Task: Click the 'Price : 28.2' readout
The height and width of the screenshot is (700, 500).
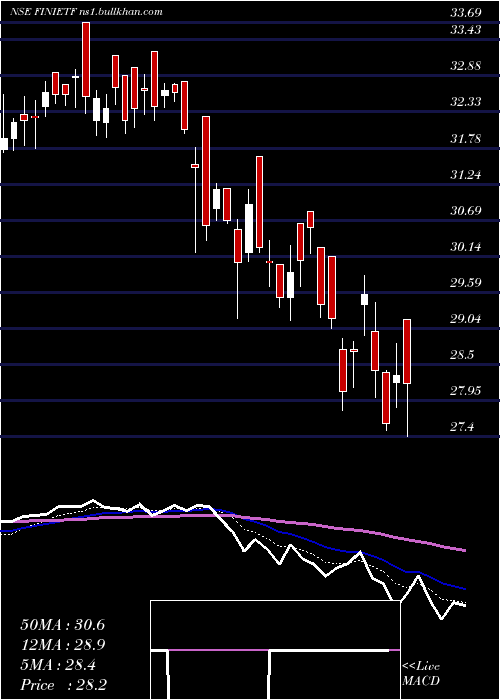Action: tap(62, 685)
